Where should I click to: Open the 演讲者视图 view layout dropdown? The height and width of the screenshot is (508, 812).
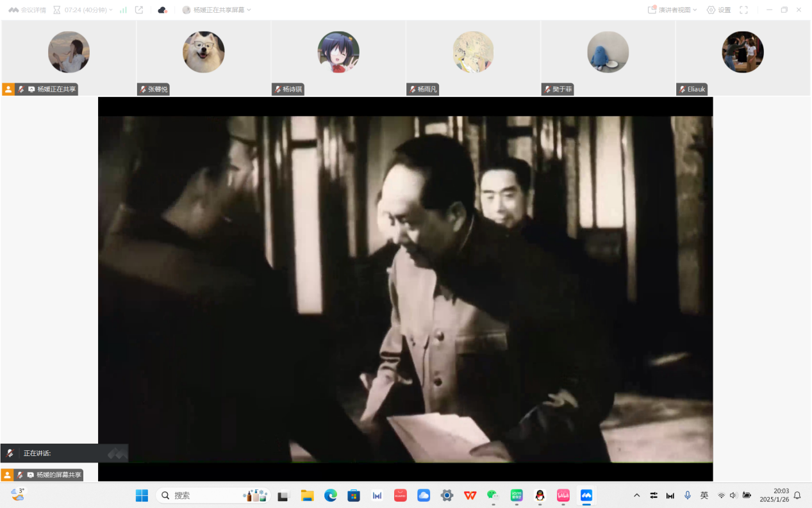[x=673, y=10]
